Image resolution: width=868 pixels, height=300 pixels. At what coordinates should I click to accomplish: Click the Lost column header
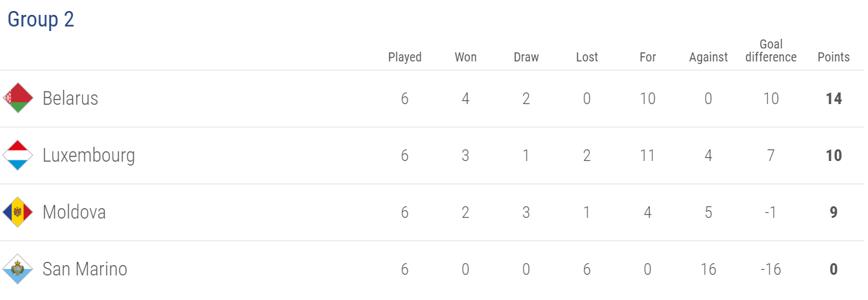coord(587,57)
